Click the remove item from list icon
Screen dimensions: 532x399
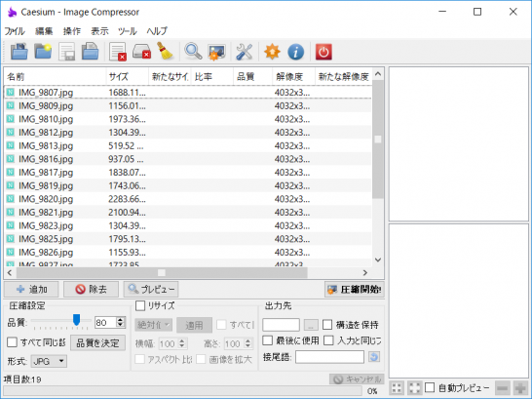click(118, 52)
